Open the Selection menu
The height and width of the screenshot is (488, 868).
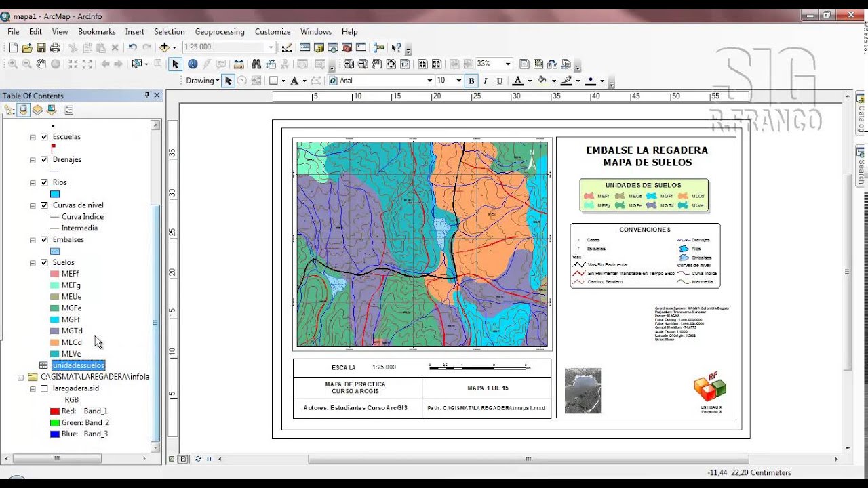point(170,32)
